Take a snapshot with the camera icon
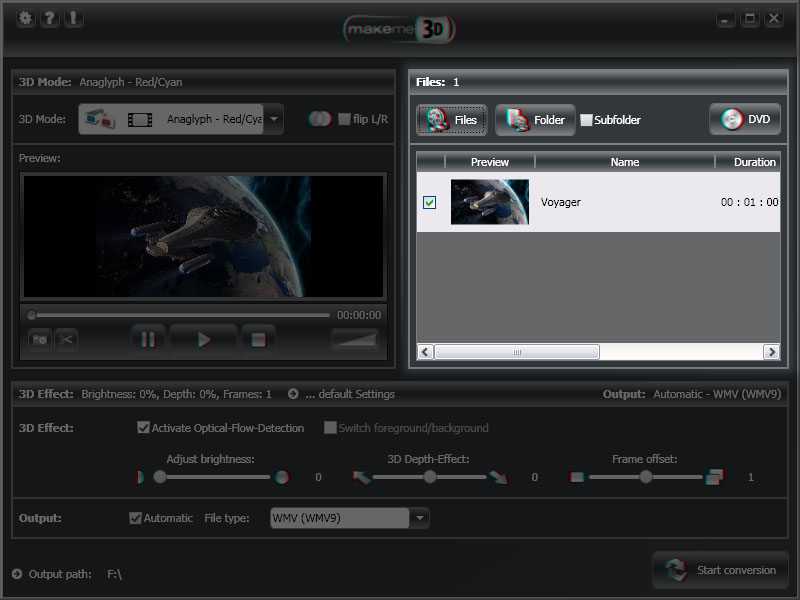This screenshot has height=600, width=800. [x=40, y=340]
